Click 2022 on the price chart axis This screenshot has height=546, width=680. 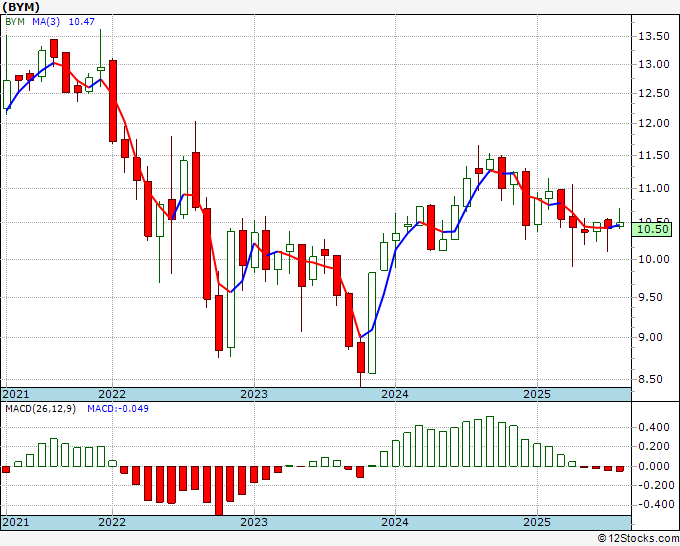click(112, 394)
